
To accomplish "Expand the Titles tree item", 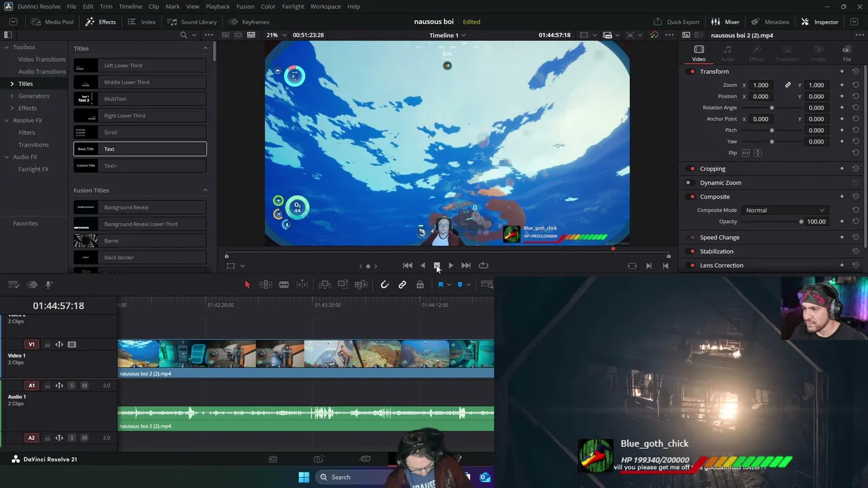I will pyautogui.click(x=12, y=83).
